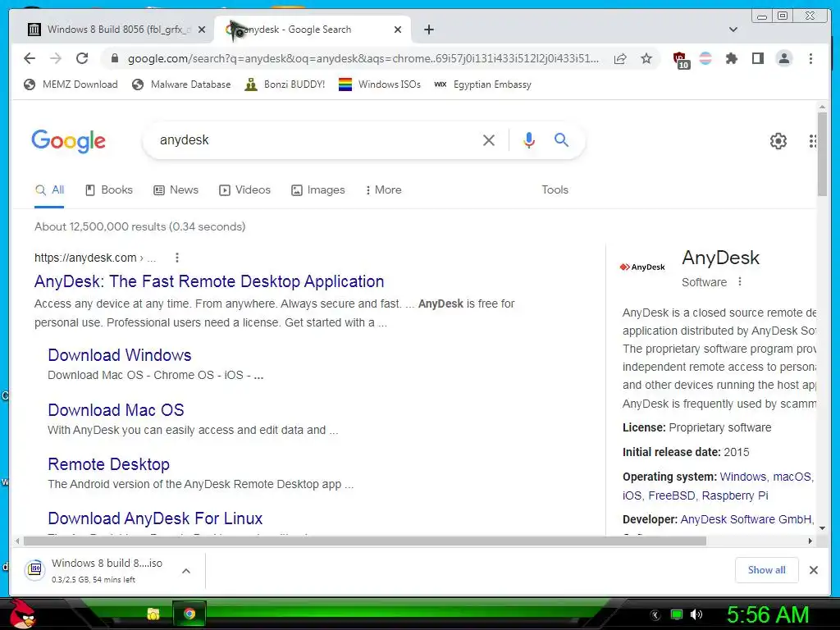Click AnyDesk Software GmbH developer link
This screenshot has width=840, height=630.
[746, 519]
